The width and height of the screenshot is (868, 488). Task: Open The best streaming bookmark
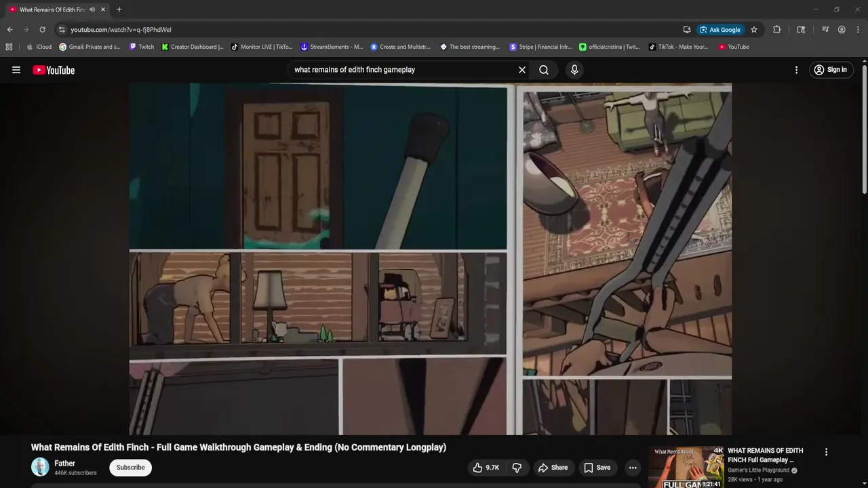(x=470, y=47)
